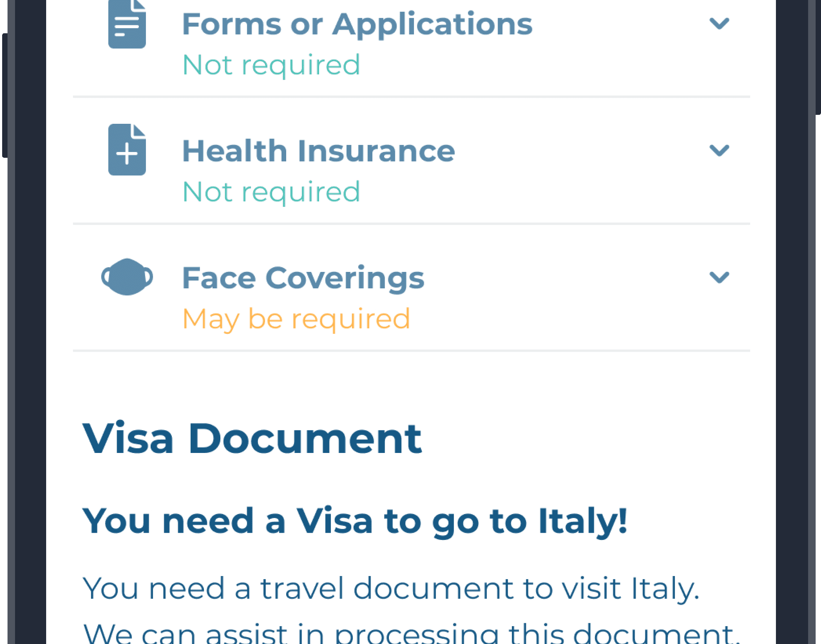821x644 pixels.
Task: Click the Visa Document heading
Action: tap(252, 439)
